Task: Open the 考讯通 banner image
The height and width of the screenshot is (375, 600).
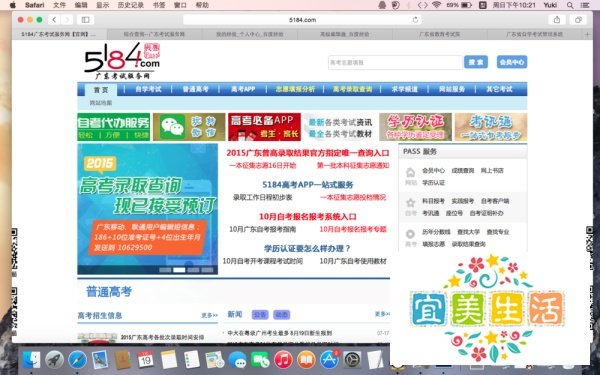Action: [x=491, y=127]
